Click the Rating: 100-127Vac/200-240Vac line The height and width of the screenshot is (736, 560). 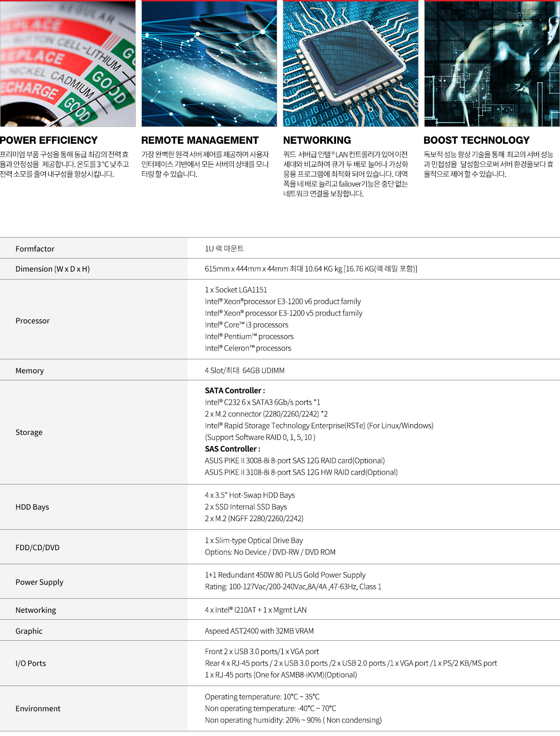(x=293, y=587)
